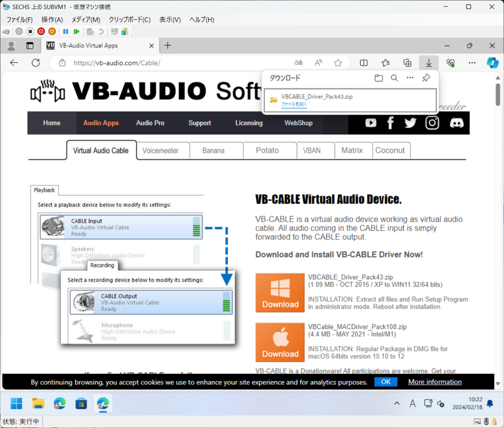Click the grey Start VM power icon
The height and width of the screenshot is (428, 504).
(x=19, y=32)
